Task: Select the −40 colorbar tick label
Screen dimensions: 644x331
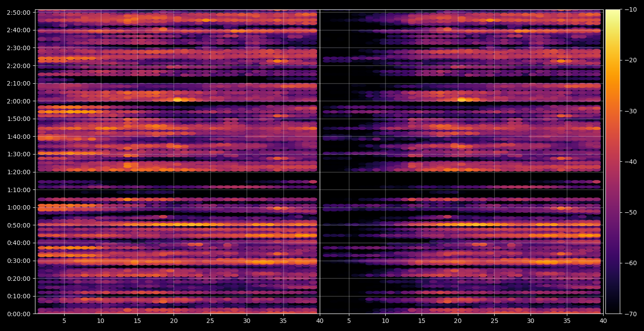Action: (631, 162)
